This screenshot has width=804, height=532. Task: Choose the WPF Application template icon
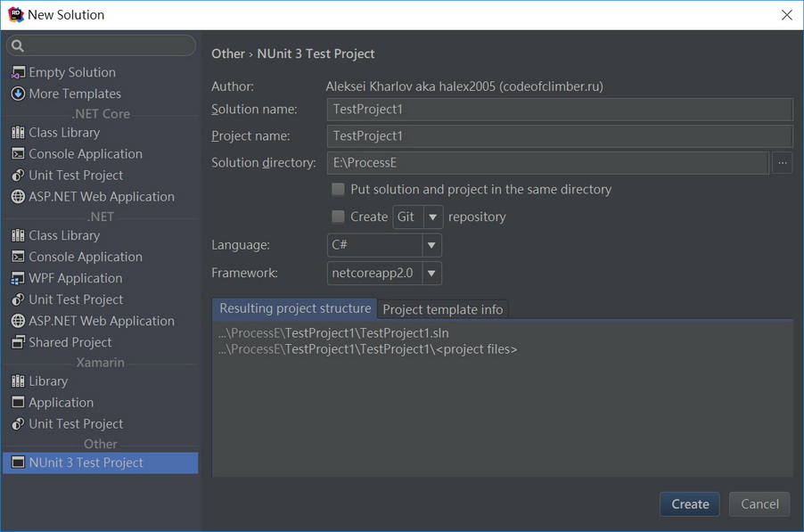tap(18, 279)
